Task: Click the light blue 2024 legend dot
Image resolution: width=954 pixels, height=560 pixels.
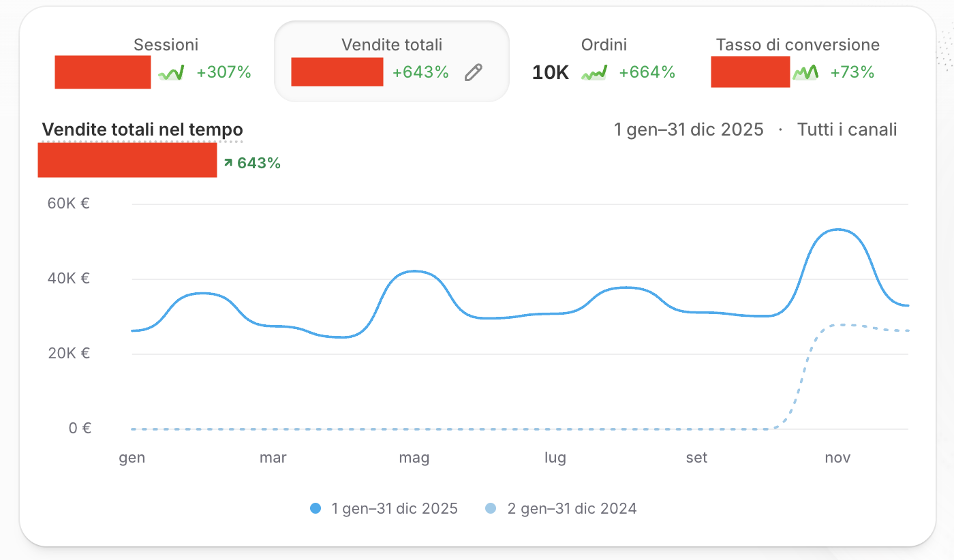Action: coord(491,508)
